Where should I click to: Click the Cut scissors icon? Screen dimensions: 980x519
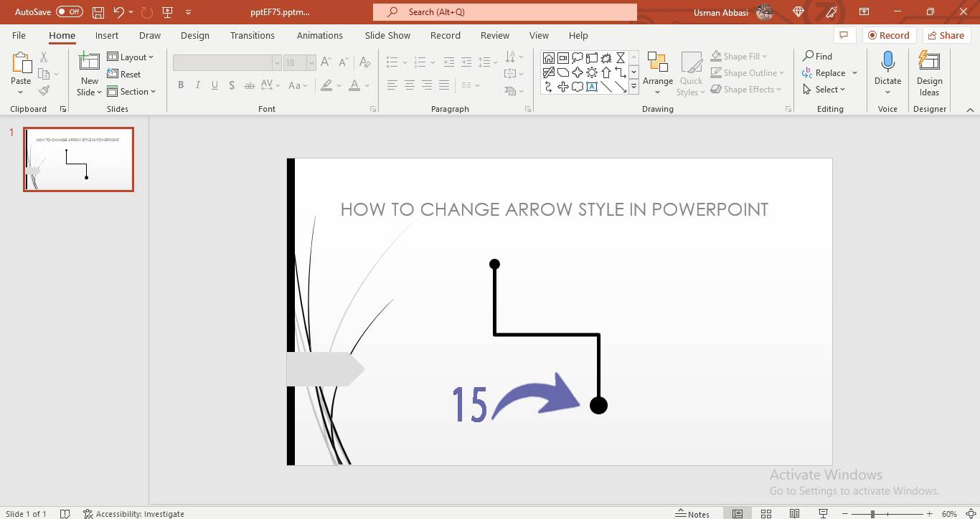[x=44, y=57]
